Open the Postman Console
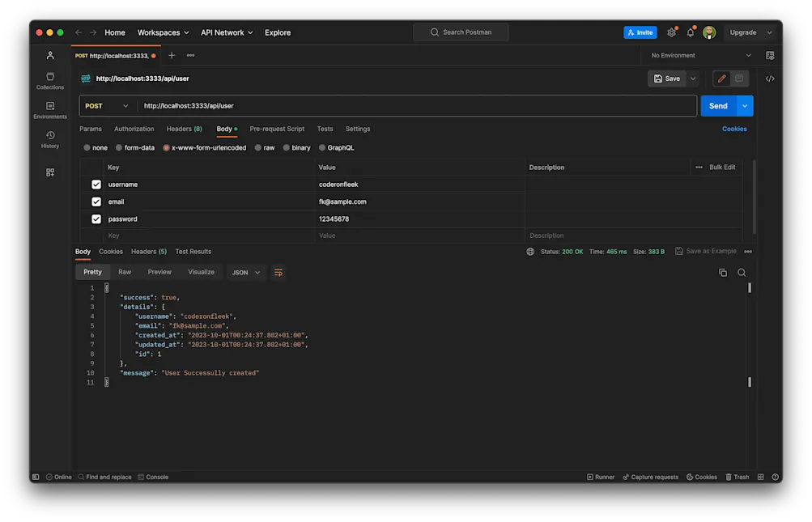Screen dimensions: 812x522 tap(156, 477)
